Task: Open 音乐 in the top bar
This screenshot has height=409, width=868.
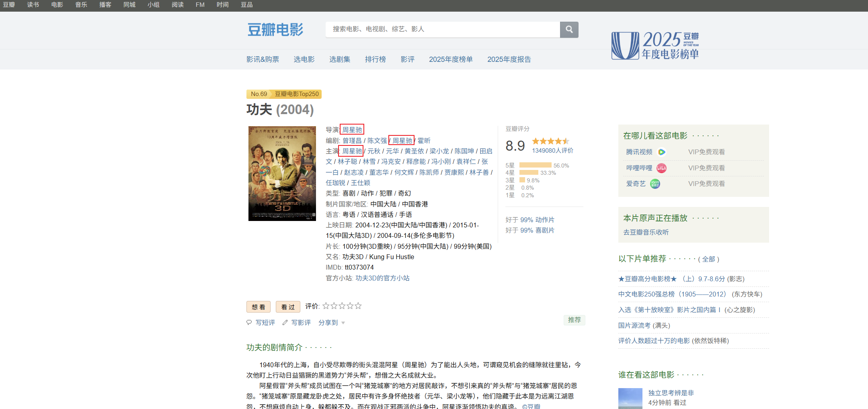Action: pos(81,5)
